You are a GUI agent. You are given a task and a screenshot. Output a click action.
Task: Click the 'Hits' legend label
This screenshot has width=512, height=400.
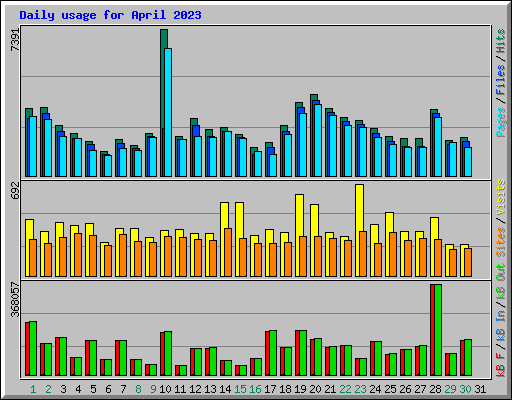click(500, 41)
